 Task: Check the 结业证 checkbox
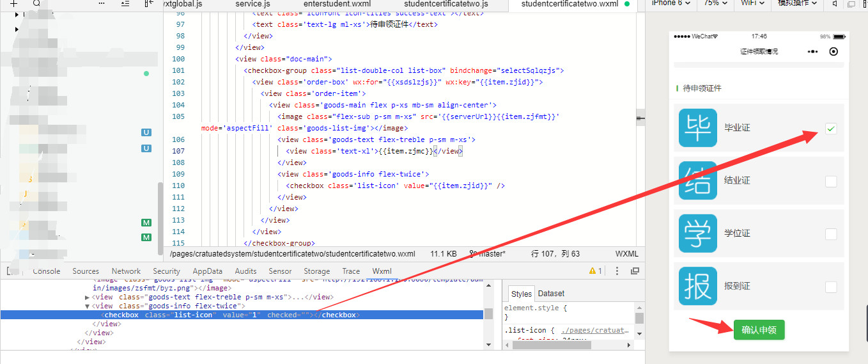click(x=830, y=181)
